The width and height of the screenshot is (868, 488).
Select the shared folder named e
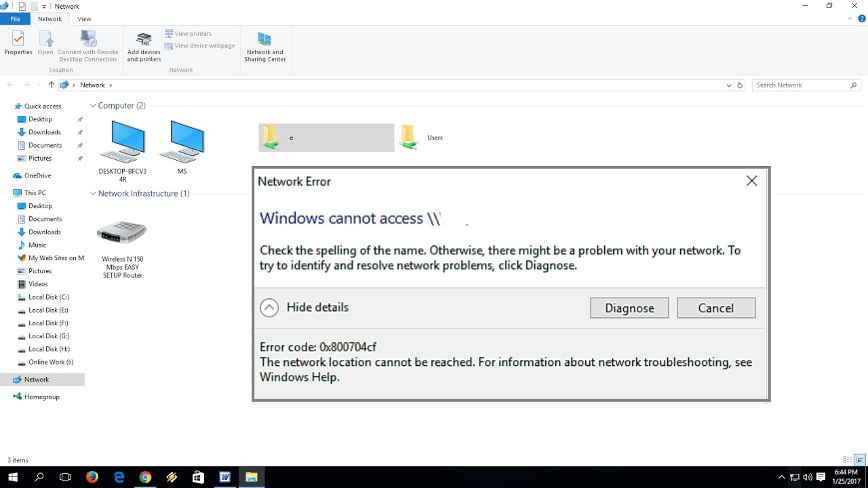click(x=326, y=138)
